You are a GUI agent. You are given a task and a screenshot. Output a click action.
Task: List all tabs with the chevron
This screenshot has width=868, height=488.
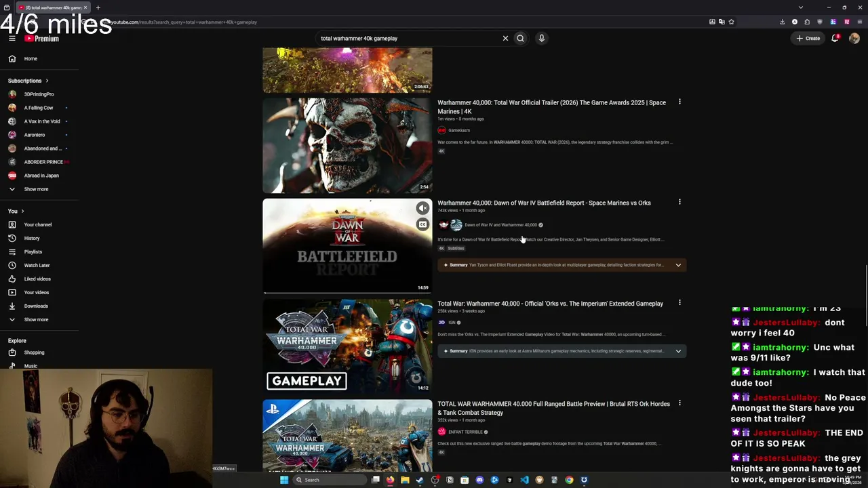(x=801, y=7)
